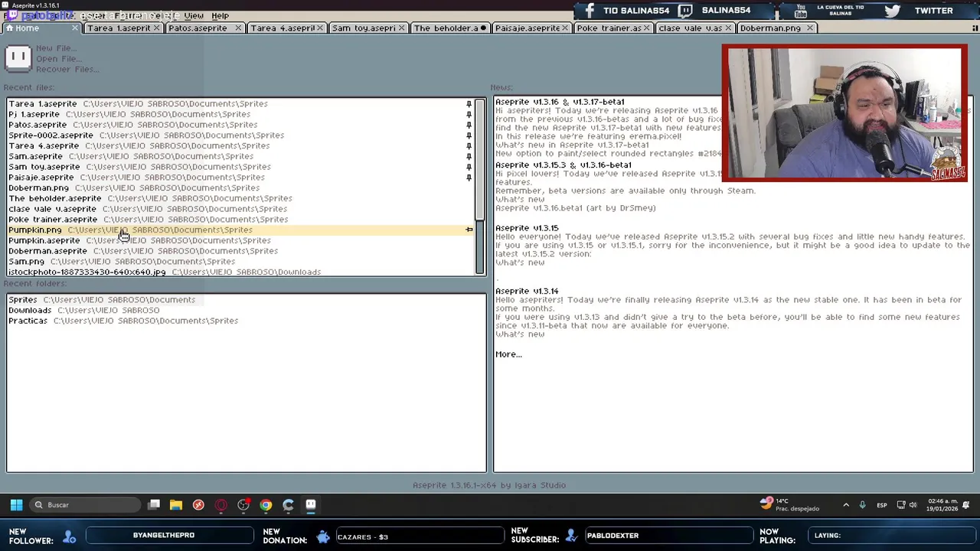This screenshot has width=980, height=551.
Task: Open the View menu
Action: (x=194, y=15)
